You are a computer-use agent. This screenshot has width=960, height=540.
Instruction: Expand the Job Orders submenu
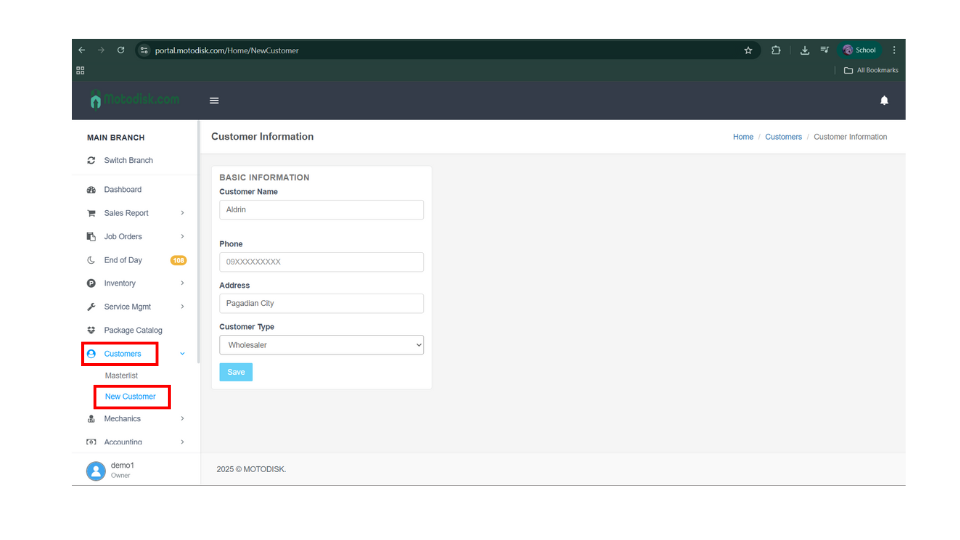182,236
